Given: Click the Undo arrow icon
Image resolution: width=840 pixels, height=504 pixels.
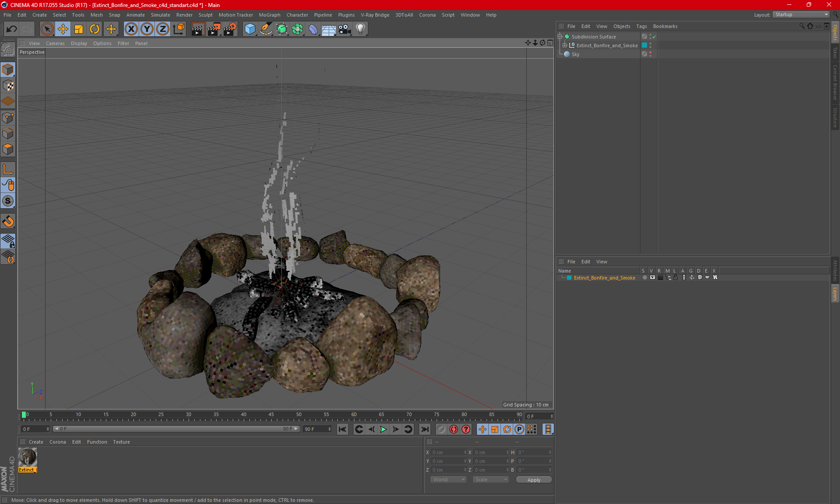Looking at the screenshot, I should click(12, 29).
